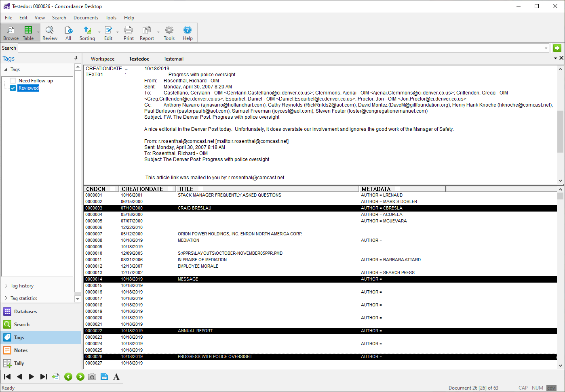
Task: Switch to Table view in the toolbar
Action: coord(28,33)
